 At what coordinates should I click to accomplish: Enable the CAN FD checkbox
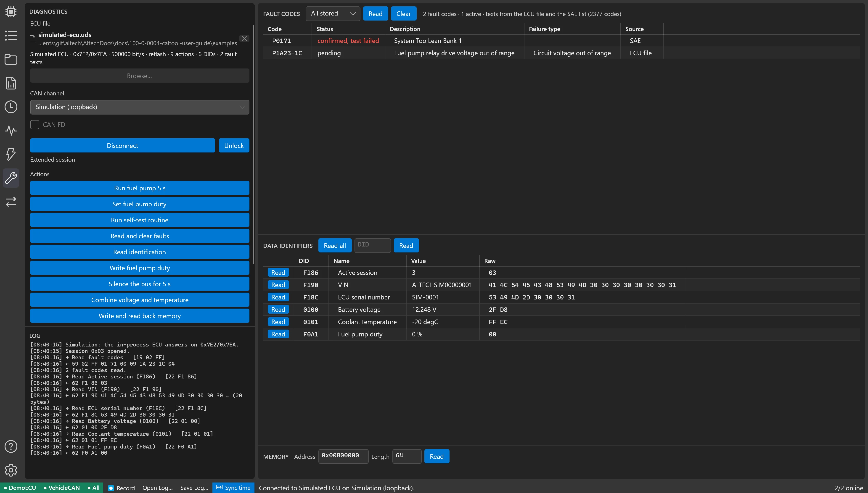click(x=34, y=125)
